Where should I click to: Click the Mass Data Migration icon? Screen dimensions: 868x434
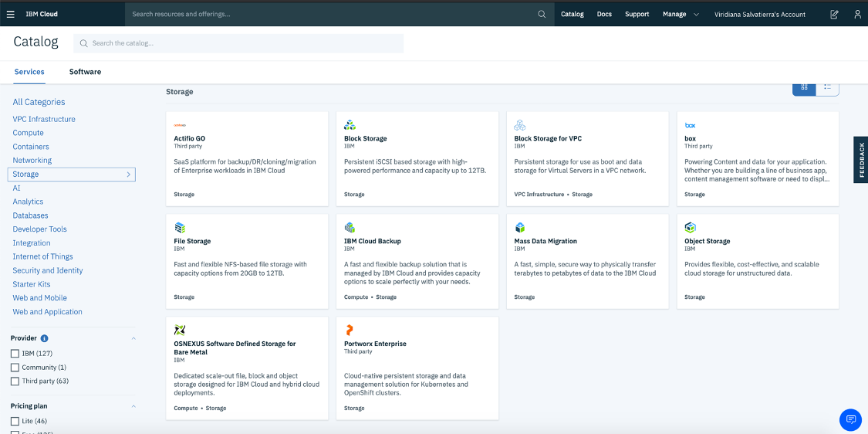520,227
